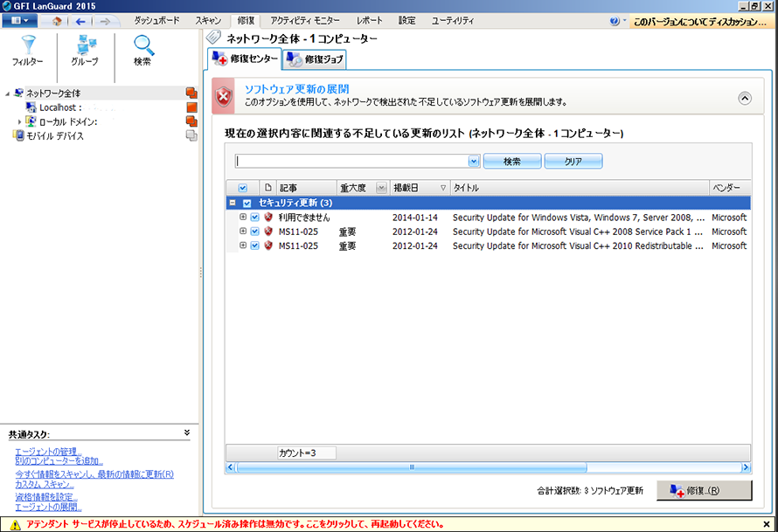Open the スキャン menu tab
This screenshot has height=532, width=778.
click(208, 21)
